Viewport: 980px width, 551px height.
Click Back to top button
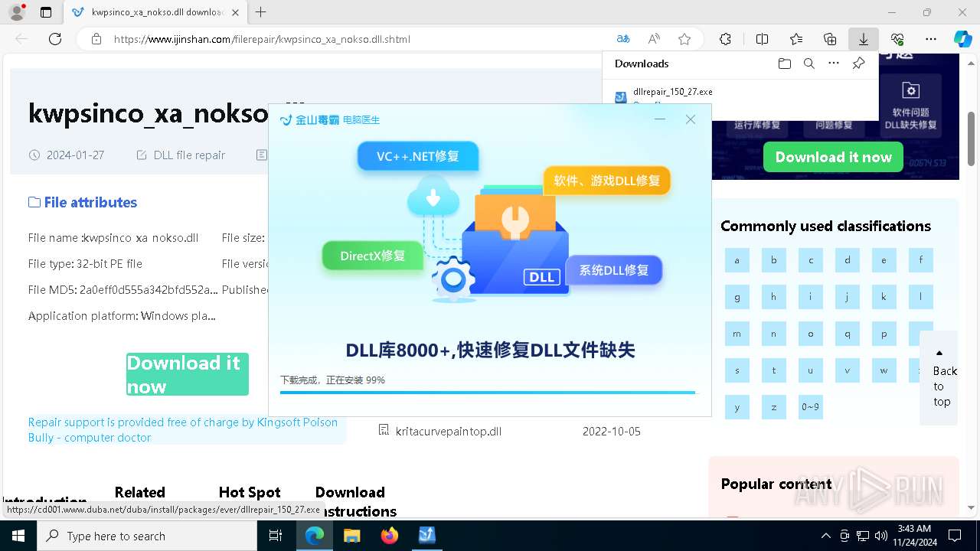tap(939, 377)
